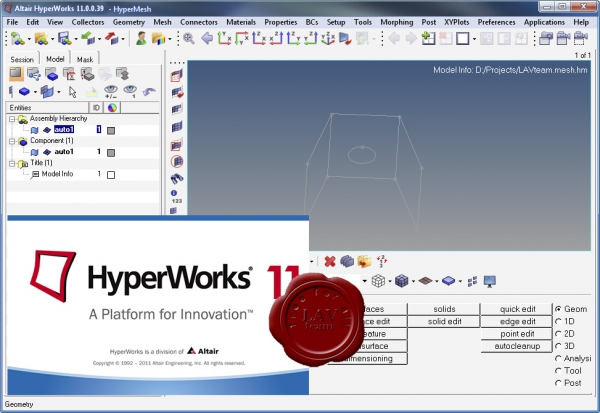Set the first XY plane view icon
This screenshot has width=600, height=413.
(224, 38)
